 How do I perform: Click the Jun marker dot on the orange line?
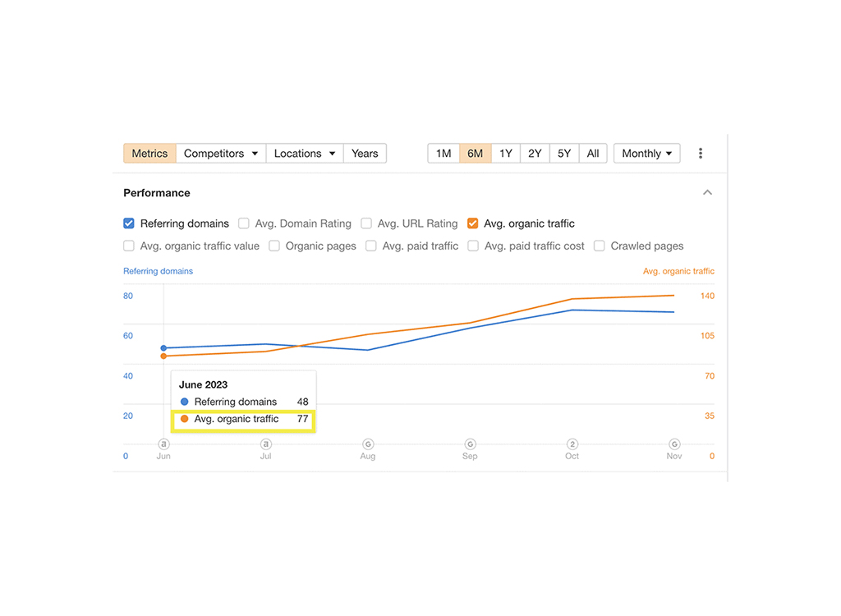[163, 356]
